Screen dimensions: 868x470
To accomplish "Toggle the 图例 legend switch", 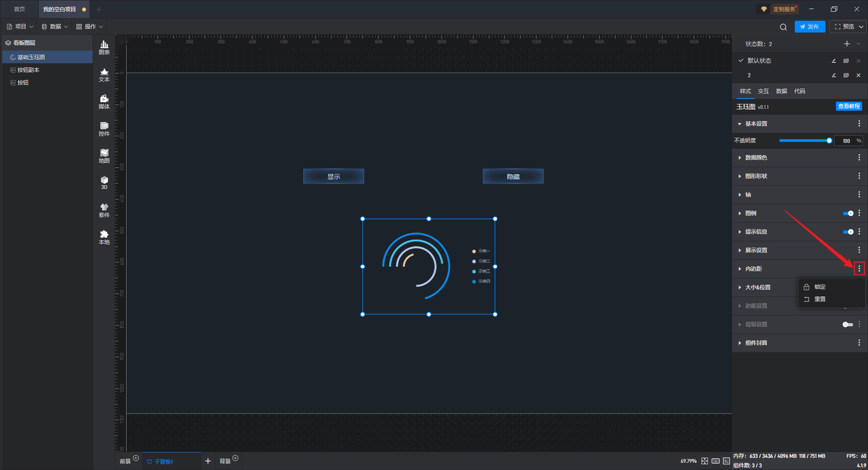I will point(848,213).
